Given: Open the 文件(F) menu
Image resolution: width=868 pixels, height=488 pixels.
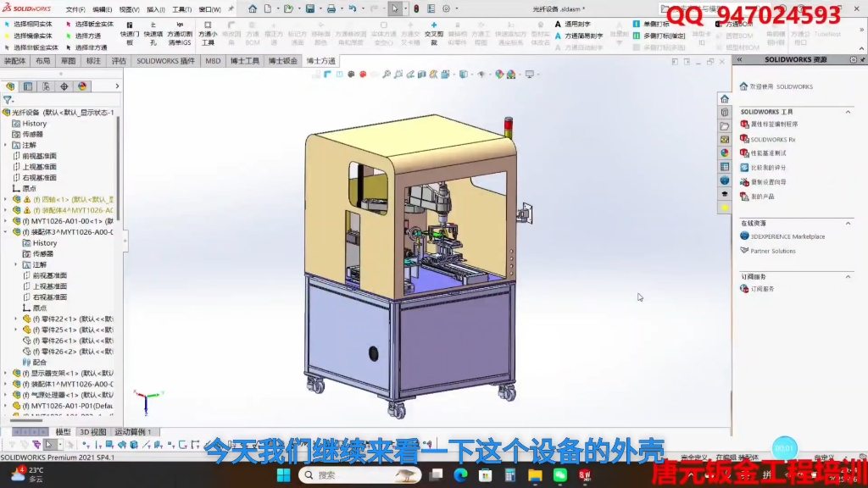Looking at the screenshot, I should (x=75, y=9).
